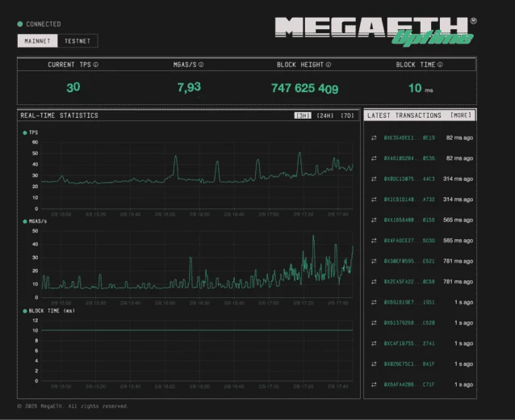The height and width of the screenshot is (420, 515).
Task: Click swap arrows icon of last transaction
Action: (373, 384)
